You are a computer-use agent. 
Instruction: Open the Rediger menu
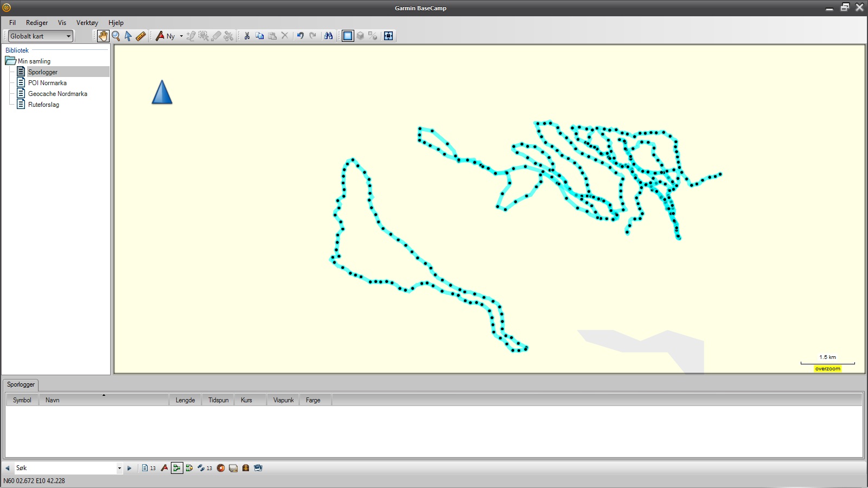point(37,23)
